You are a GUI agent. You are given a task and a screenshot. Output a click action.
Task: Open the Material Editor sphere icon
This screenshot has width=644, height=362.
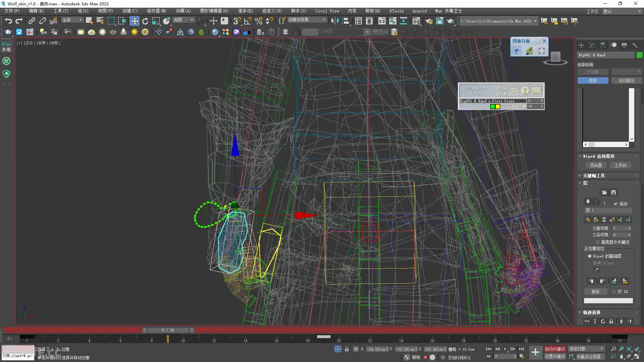215,32
